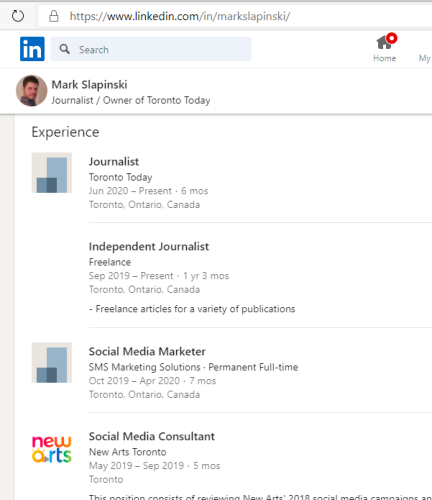Click the LinkedIn logo

pyautogui.click(x=32, y=49)
